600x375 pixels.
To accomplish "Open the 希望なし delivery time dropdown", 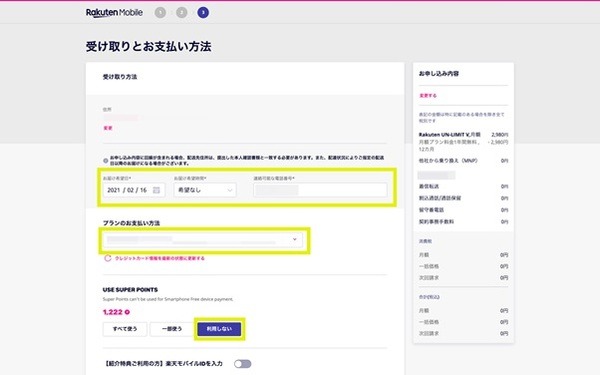I will click(205, 190).
